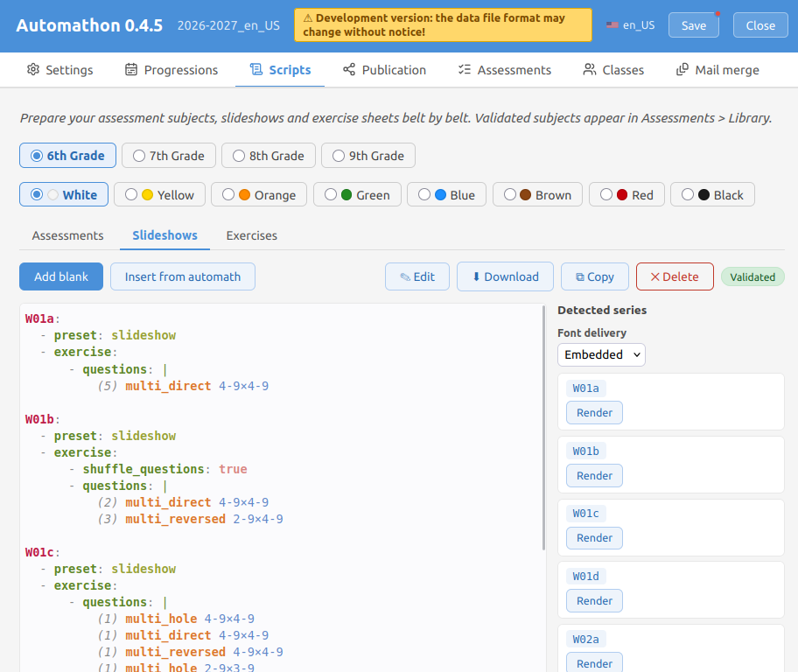Render the W01d series
The height and width of the screenshot is (672, 798).
(594, 601)
